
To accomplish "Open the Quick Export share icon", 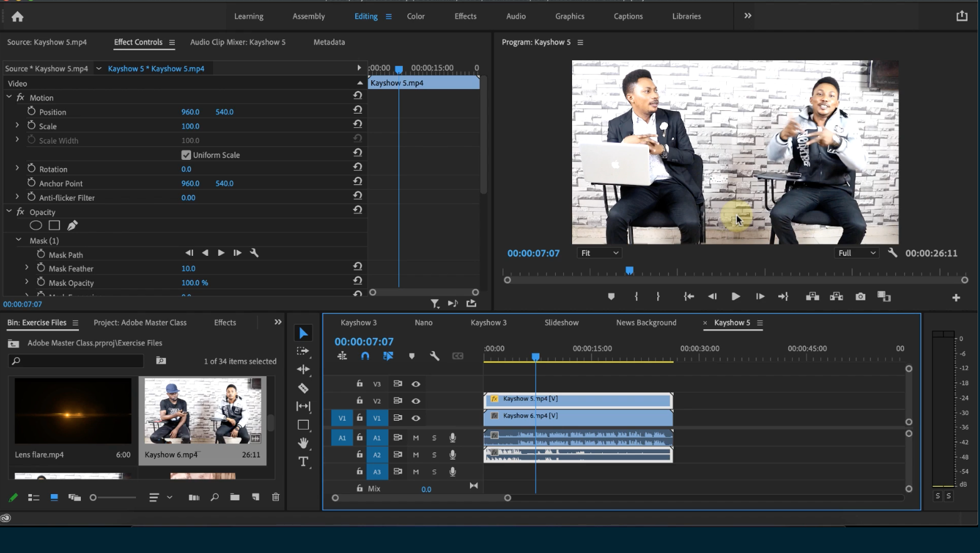I will [962, 16].
